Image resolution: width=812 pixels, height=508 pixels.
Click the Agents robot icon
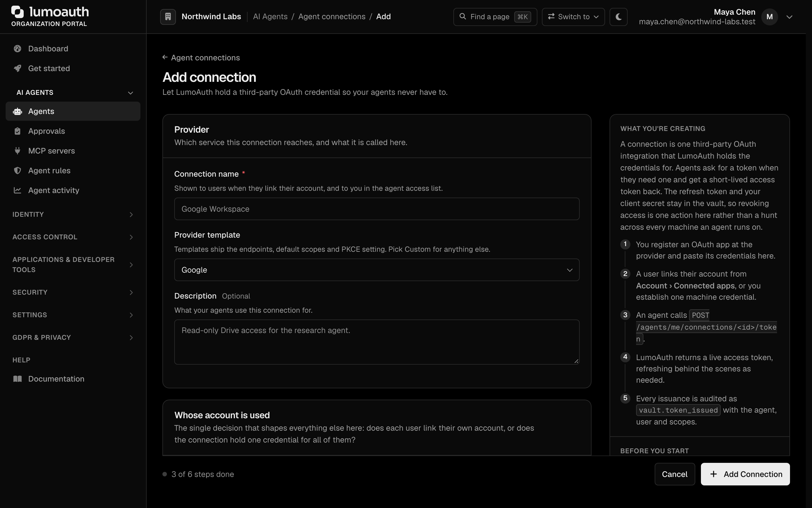(17, 111)
